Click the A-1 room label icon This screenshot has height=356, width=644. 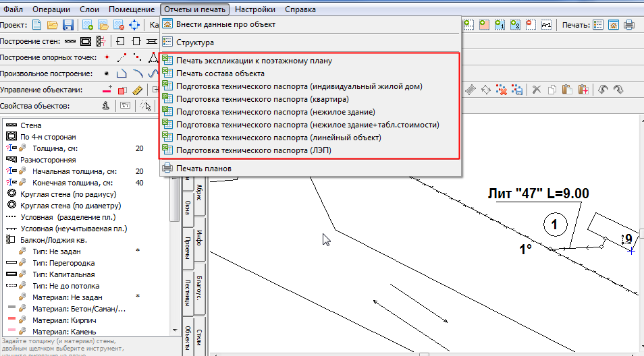[x=546, y=25]
